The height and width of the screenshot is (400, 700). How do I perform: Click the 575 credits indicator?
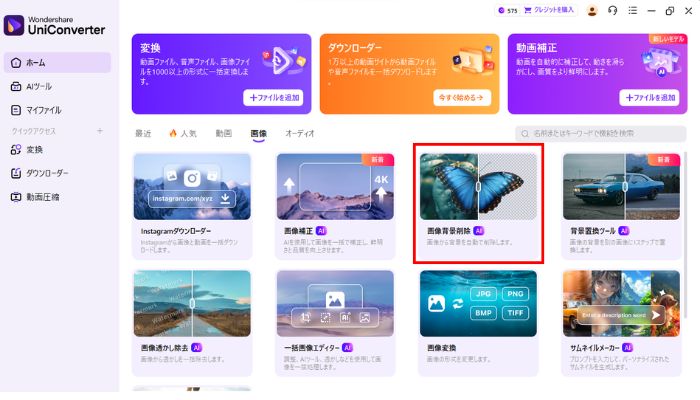[508, 10]
